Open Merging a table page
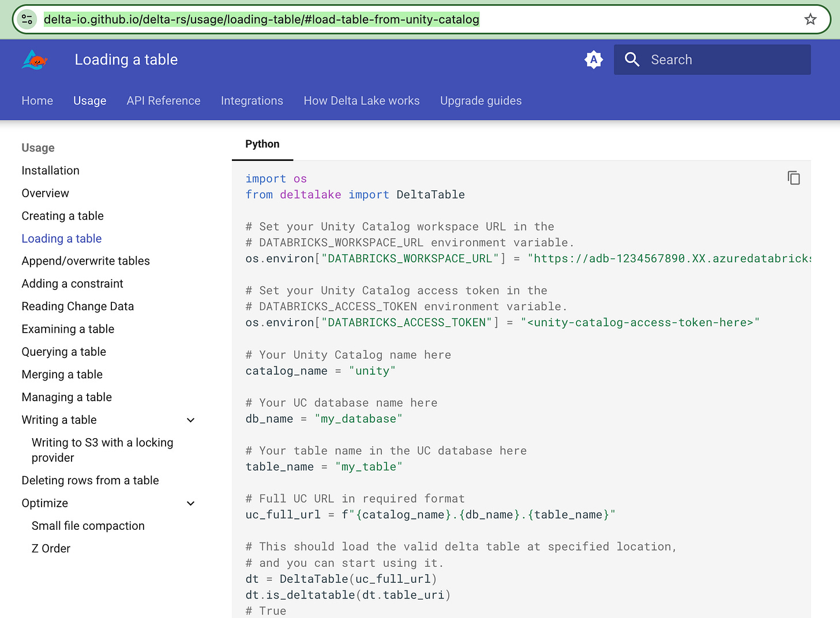The image size is (840, 618). pos(62,375)
